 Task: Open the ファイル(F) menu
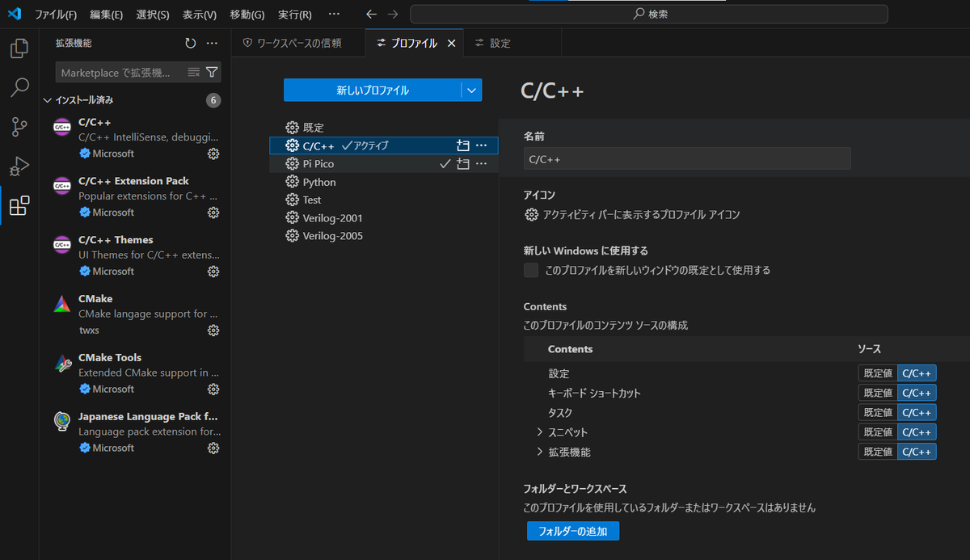pos(56,15)
